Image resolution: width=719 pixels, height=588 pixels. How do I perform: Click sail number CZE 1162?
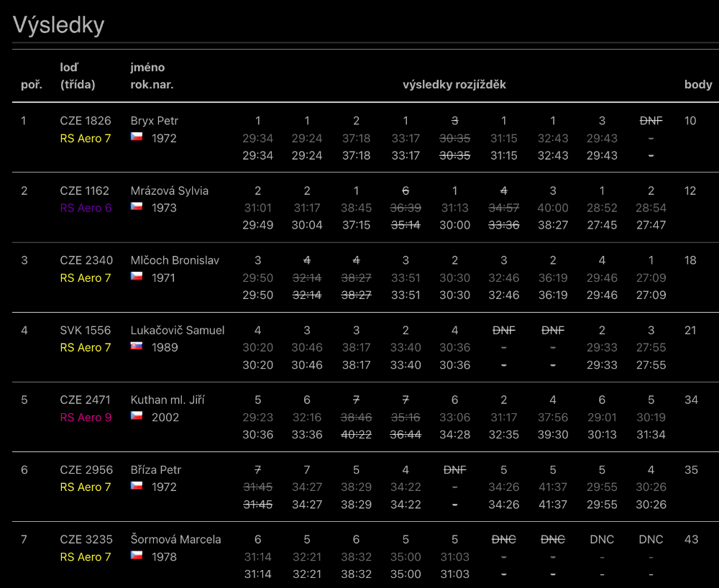[85, 190]
